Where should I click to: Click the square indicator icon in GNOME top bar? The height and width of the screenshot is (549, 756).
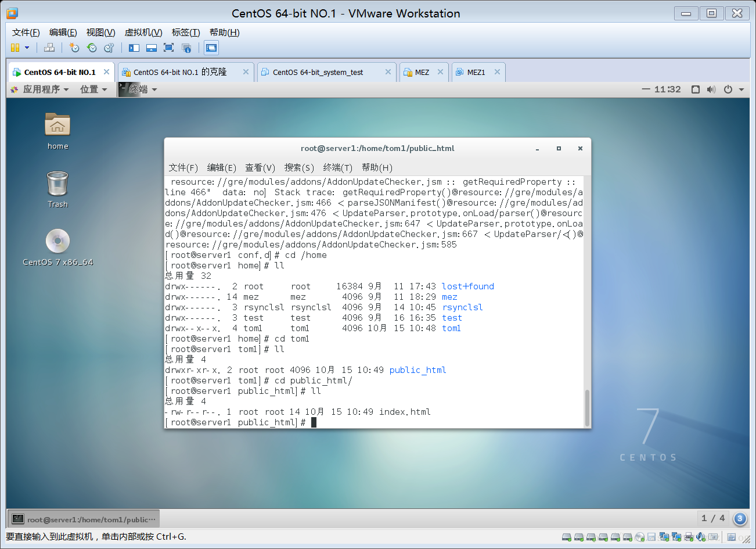point(696,89)
